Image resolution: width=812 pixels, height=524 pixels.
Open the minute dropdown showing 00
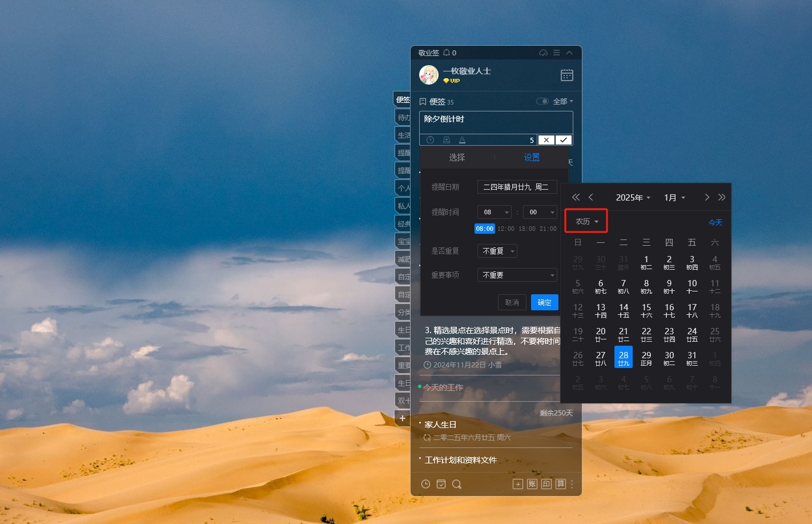(x=540, y=212)
